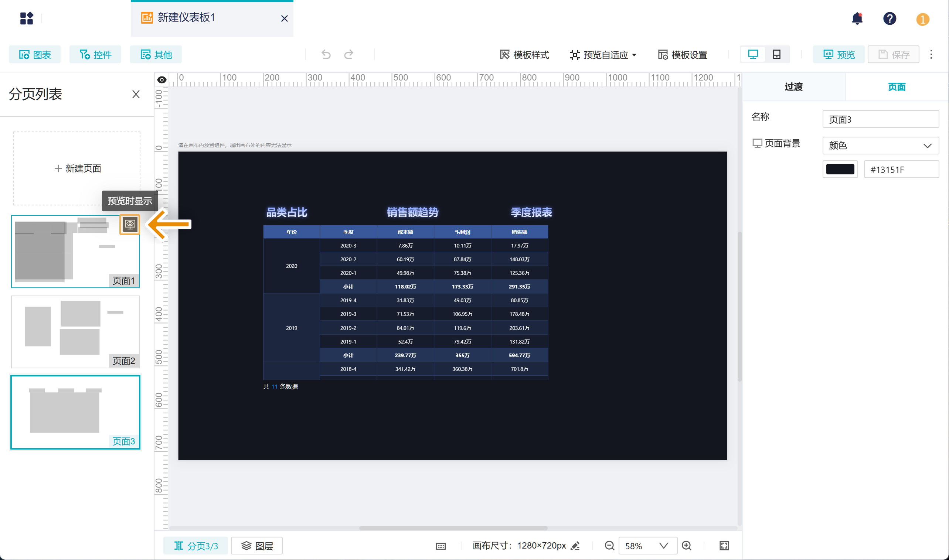Viewport: 949px width, 560px height.
Task: Open the #13151F background color swatch
Action: [840, 170]
